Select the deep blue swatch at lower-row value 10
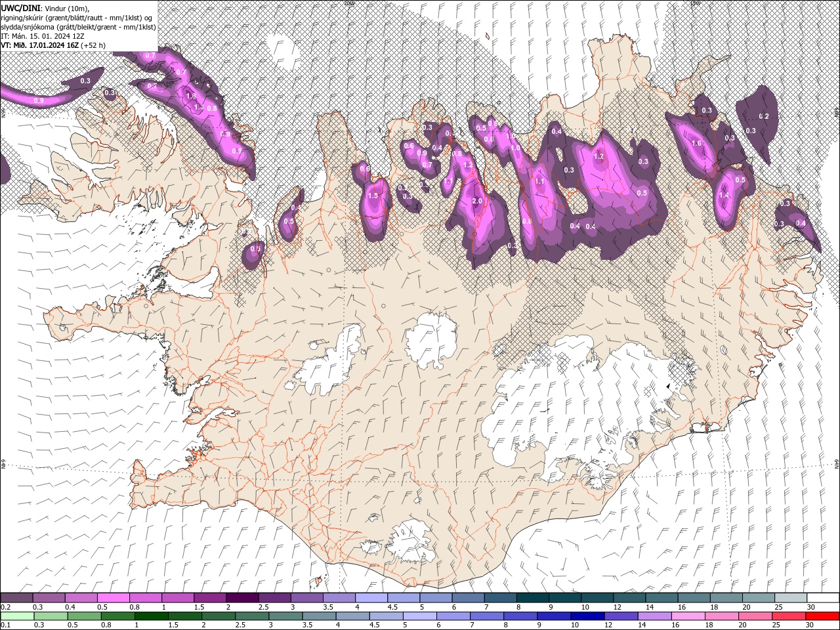Viewport: 840px width, 630px height. click(x=587, y=616)
